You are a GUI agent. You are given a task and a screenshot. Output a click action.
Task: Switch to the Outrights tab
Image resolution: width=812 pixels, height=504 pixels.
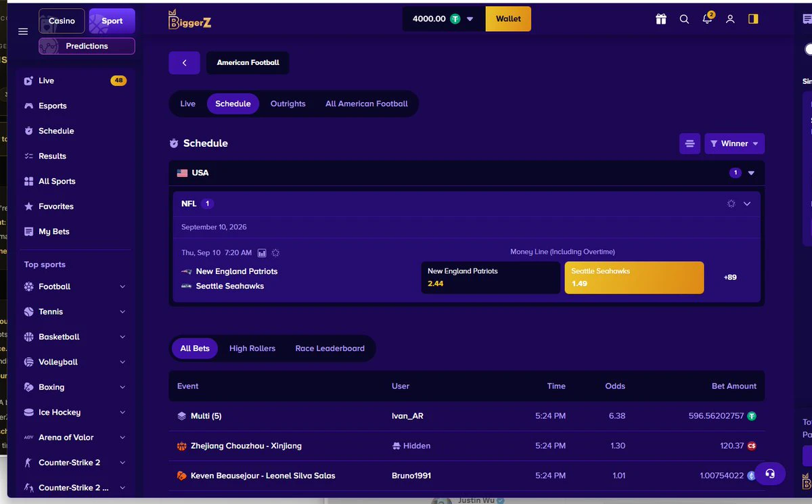click(x=288, y=104)
